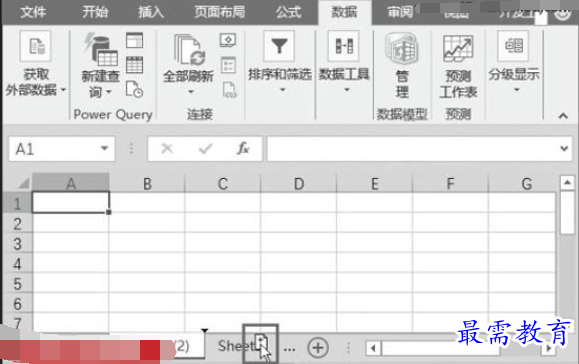Select the 数据 (Data) tab
Viewport: 579px width, 364px height.
(344, 12)
